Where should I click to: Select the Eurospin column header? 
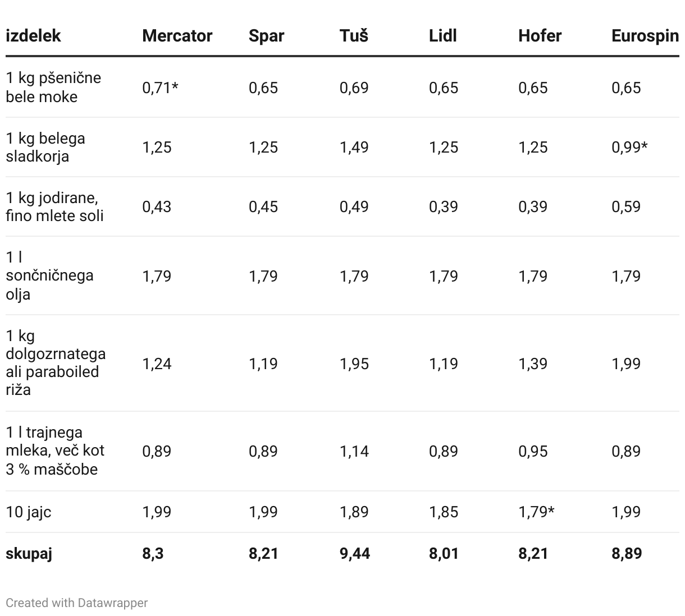[x=645, y=36]
